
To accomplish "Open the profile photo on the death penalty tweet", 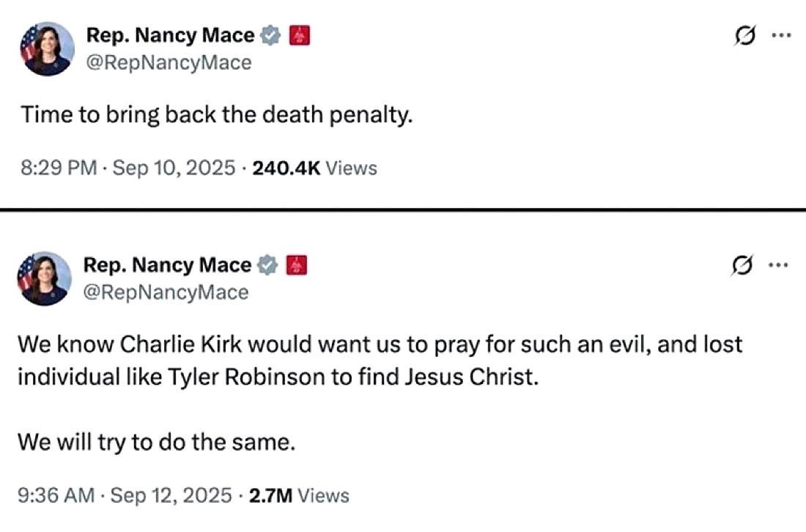I will click(x=48, y=49).
